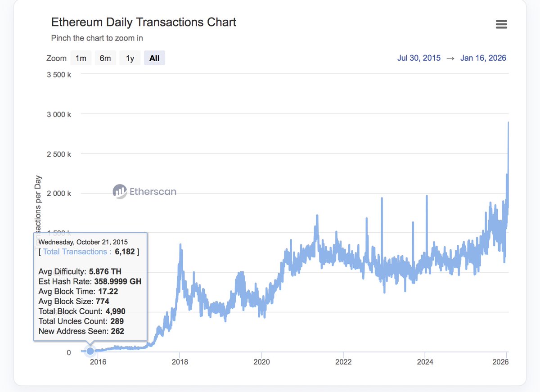Click the chart title text
Screen dimensions: 540x392
click(x=144, y=22)
